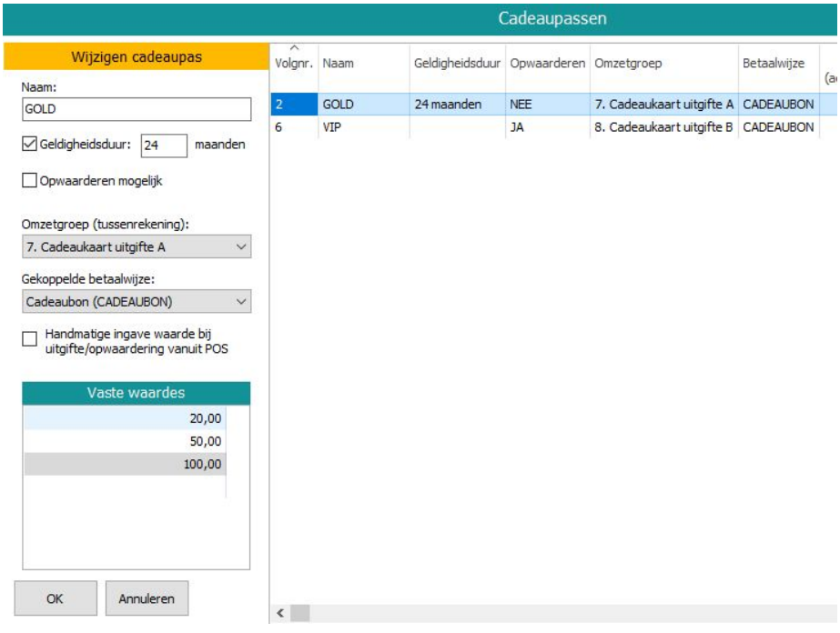
Task: Select the 20,00 fixed value row
Action: pos(121,417)
